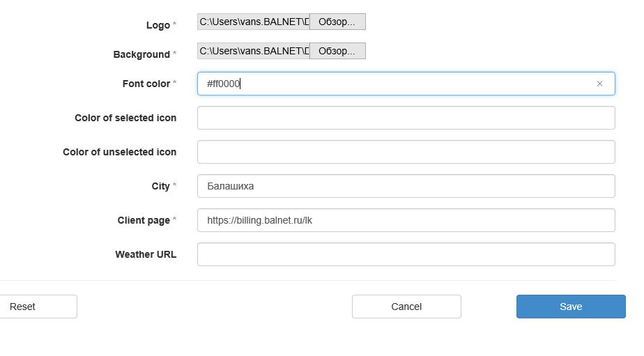
Task: Click the Background browse button "Обзор..."
Action: coord(337,51)
